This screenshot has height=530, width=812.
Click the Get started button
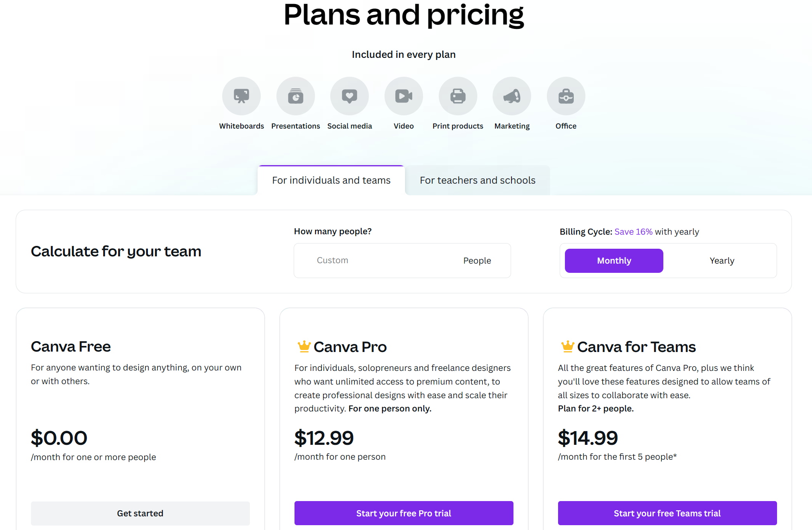[140, 513]
